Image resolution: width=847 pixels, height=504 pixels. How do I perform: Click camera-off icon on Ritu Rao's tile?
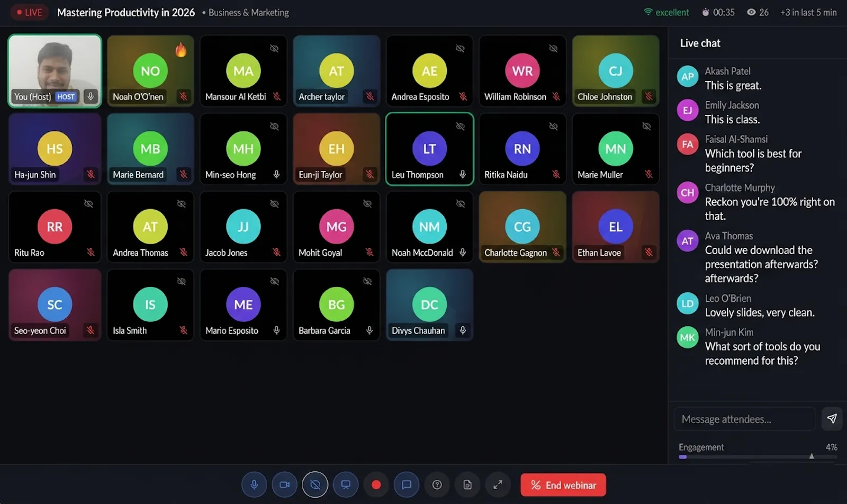(88, 204)
